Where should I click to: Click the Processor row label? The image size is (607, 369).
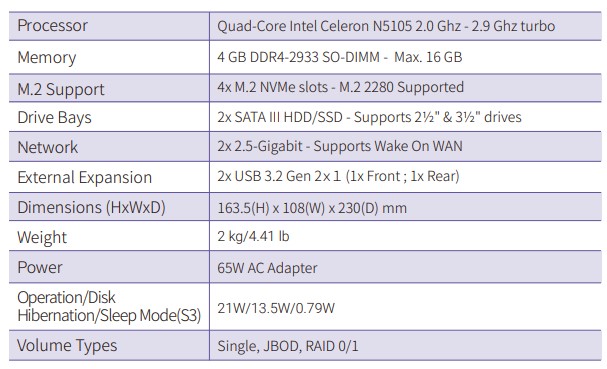(53, 26)
